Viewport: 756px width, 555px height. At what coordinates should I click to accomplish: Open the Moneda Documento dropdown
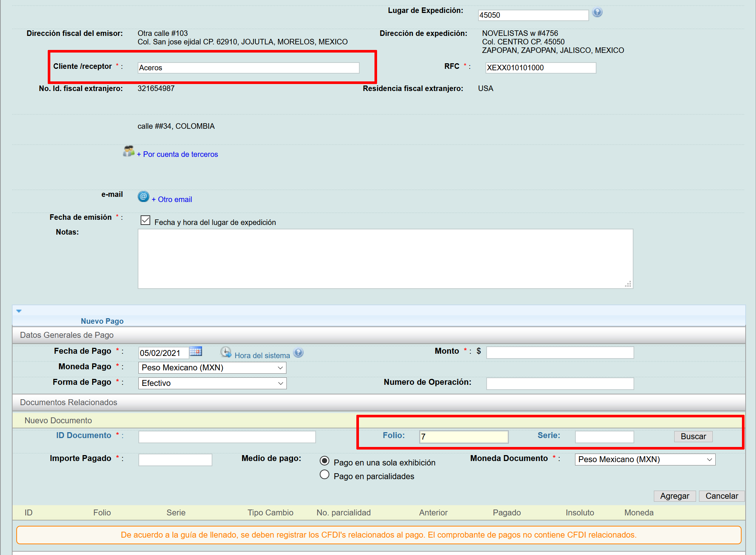[x=645, y=460]
